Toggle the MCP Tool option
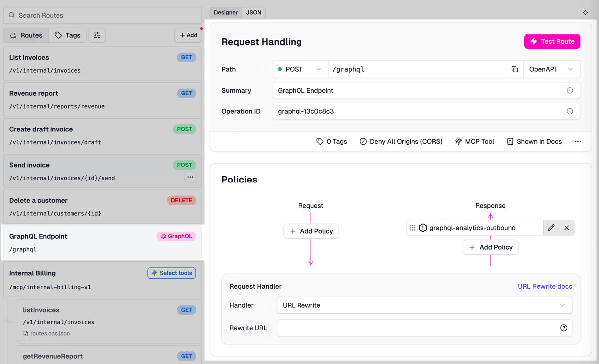Viewport: 599px width, 364px height. click(x=474, y=141)
